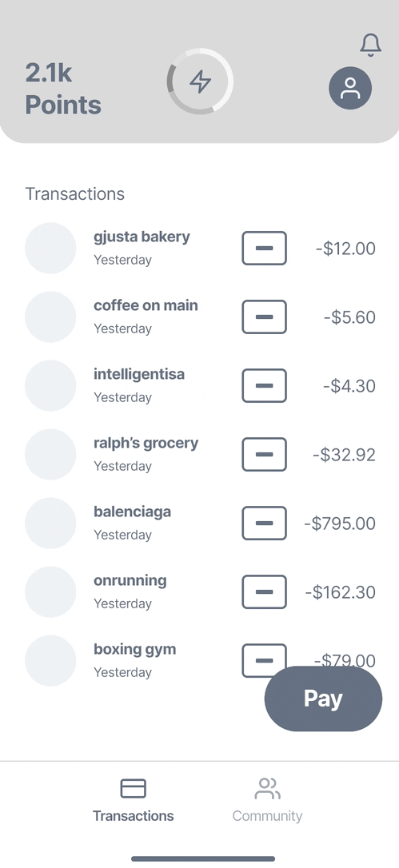This screenshot has width=399, height=868.
Task: Tap the Pay button
Action: point(324,699)
